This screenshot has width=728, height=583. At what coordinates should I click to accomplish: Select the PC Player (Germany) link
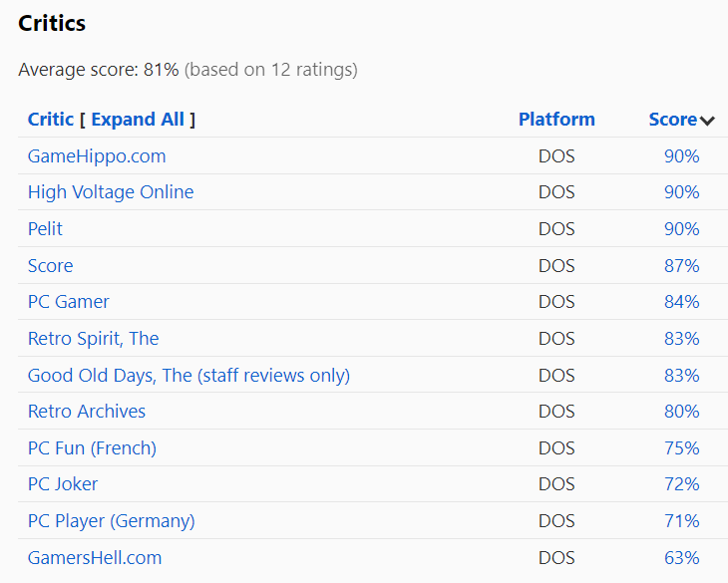click(111, 521)
